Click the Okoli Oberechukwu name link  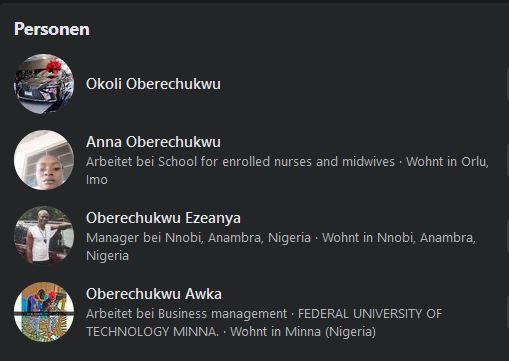153,84
